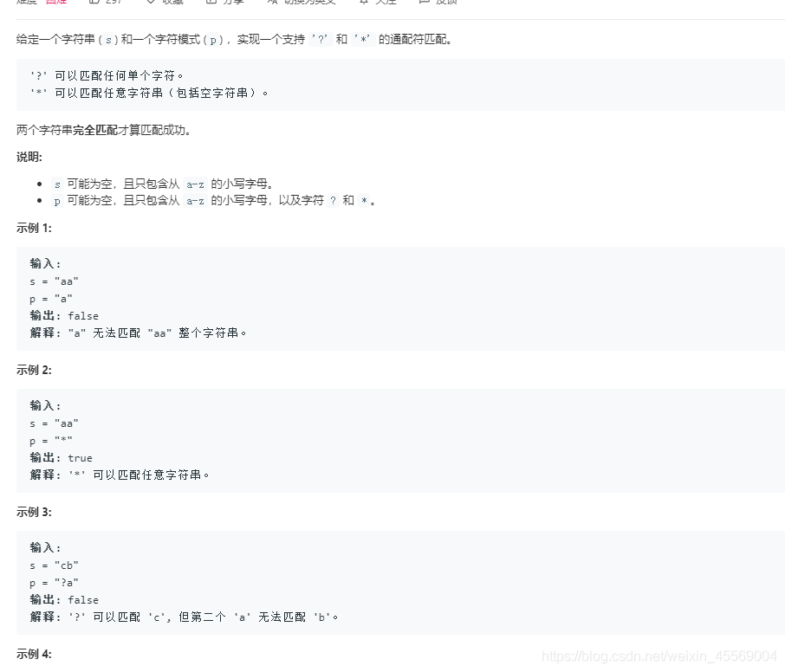Click the 示例 1: heading
This screenshot has width=785, height=672.
(34, 228)
